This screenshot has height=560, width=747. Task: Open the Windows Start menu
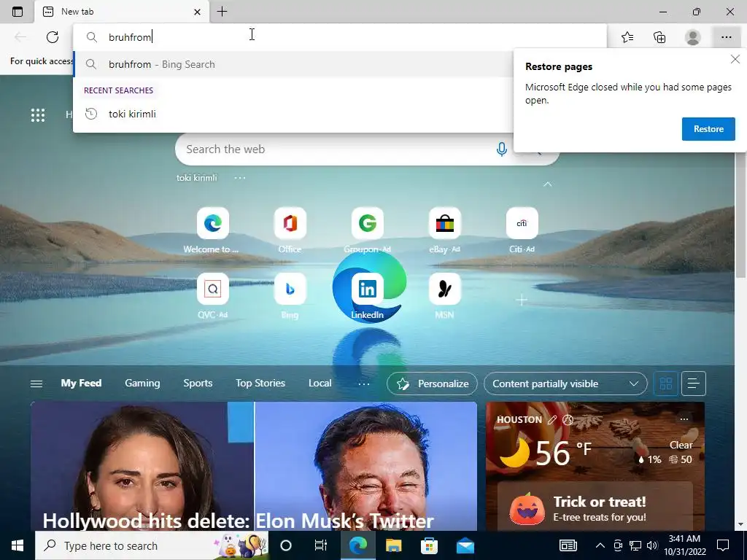coord(18,545)
